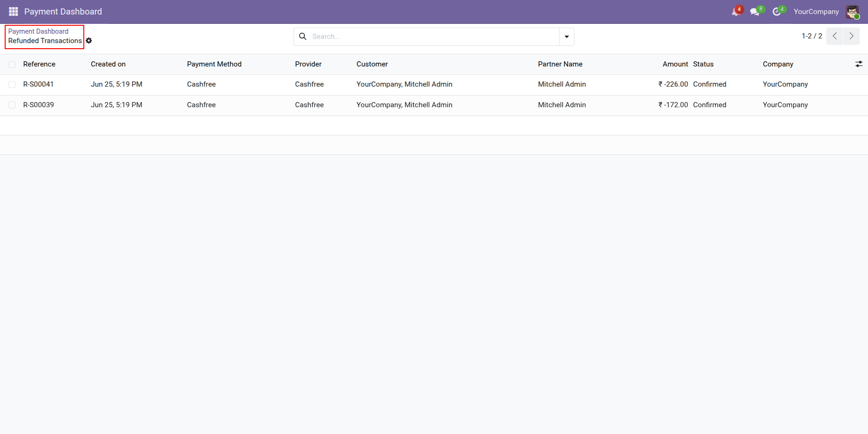Click Provider Cashfree in R-S00039 row
Screen dimensions: 868x434
309,105
